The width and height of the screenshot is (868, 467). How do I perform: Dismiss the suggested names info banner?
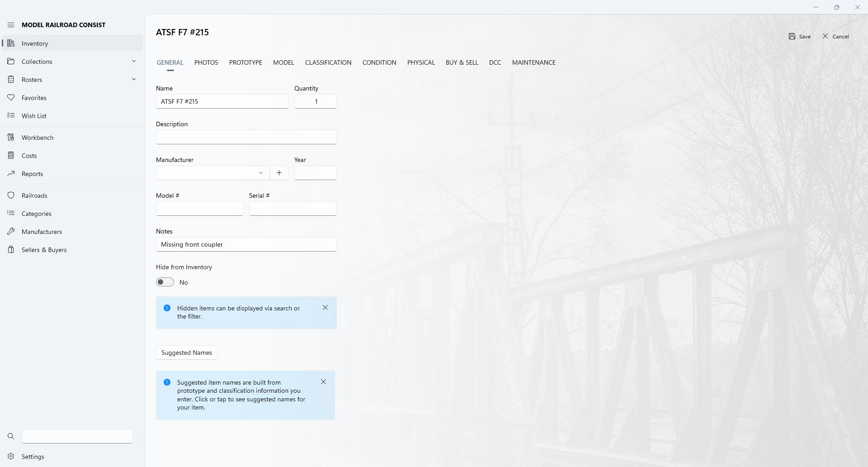pyautogui.click(x=323, y=382)
